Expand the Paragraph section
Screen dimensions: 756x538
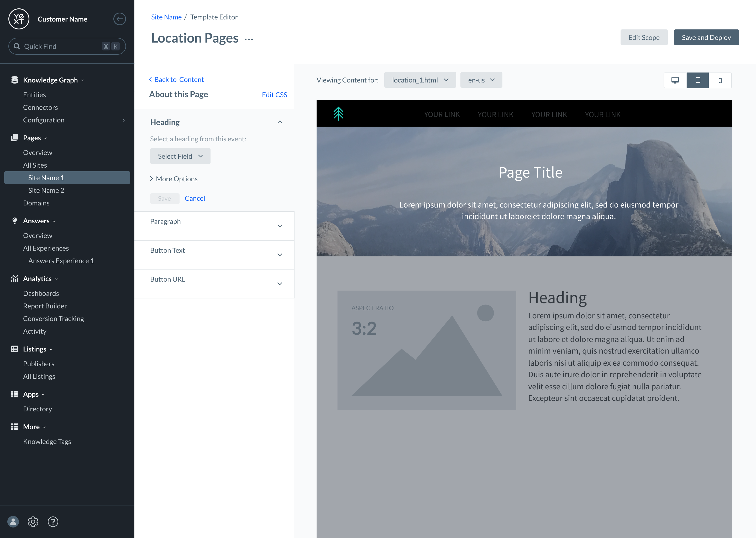tap(280, 226)
